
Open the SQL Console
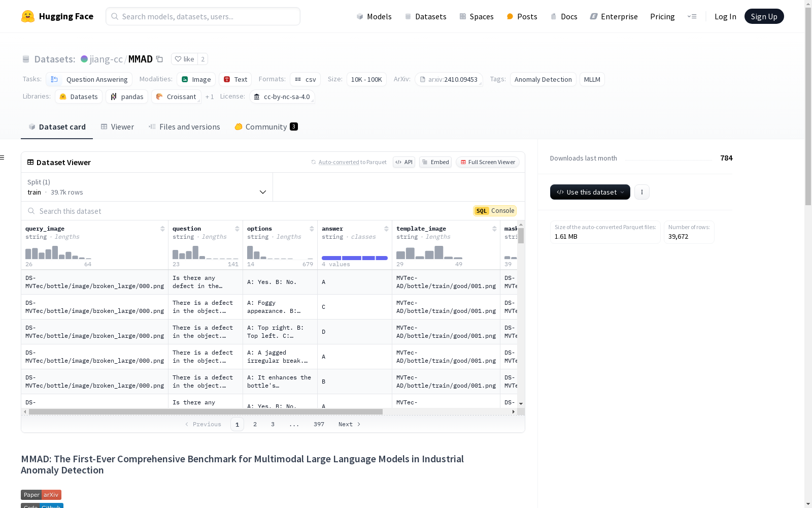[495, 211]
